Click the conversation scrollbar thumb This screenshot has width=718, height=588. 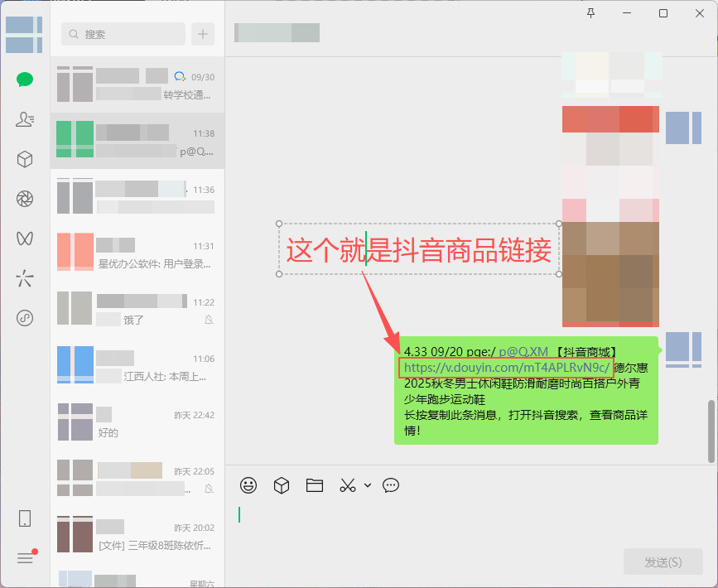pos(711,431)
